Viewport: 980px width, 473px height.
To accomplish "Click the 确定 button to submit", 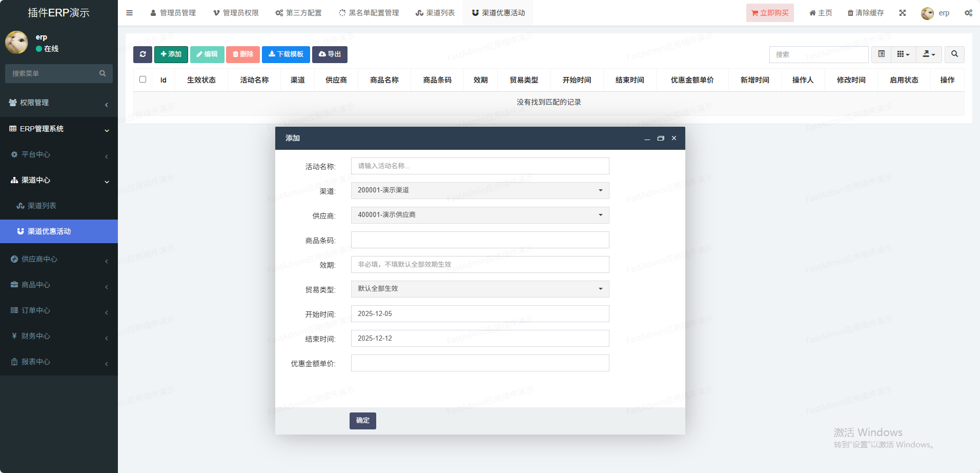I will pyautogui.click(x=362, y=421).
